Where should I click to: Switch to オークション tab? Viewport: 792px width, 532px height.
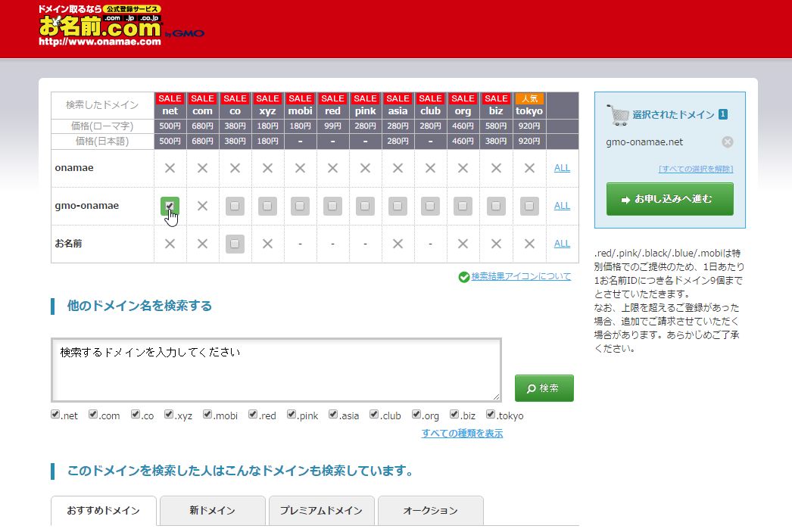tap(430, 511)
